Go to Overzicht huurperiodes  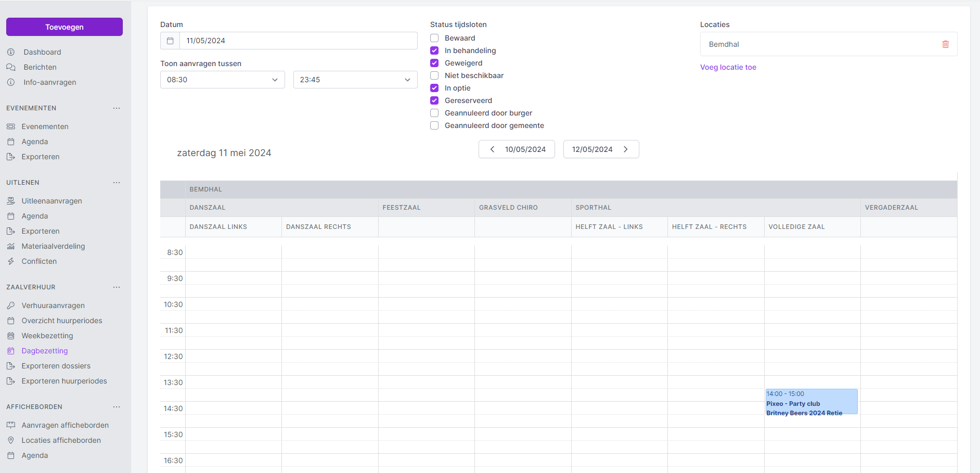(x=62, y=321)
